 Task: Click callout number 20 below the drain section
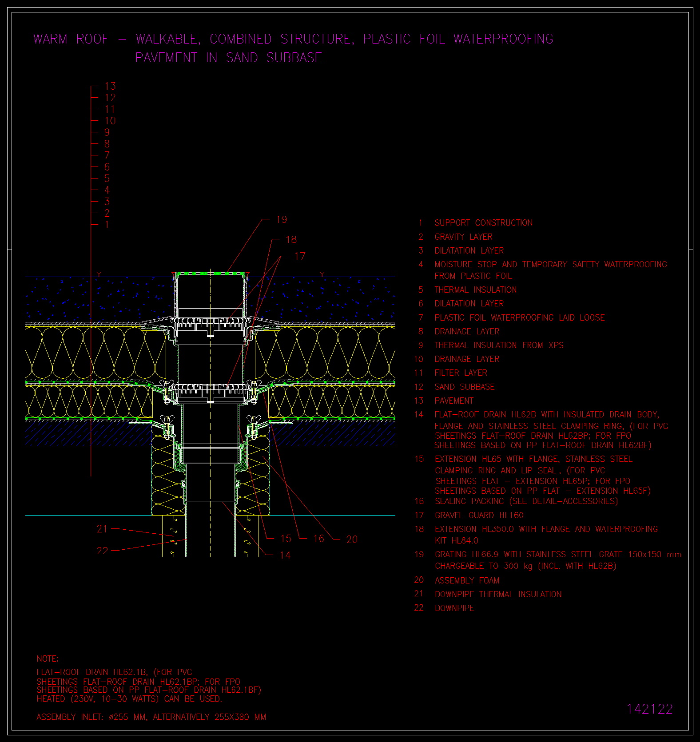[x=352, y=540]
